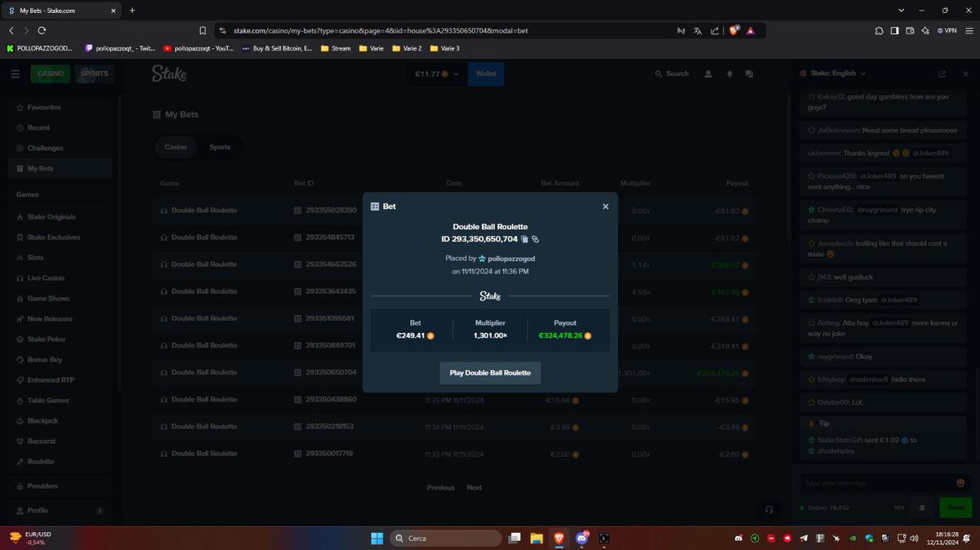
Task: Switch to the CASINO section button
Action: 51,73
